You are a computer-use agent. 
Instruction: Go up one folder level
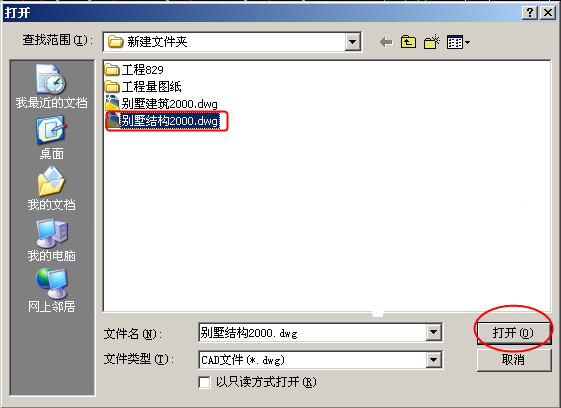[408, 42]
